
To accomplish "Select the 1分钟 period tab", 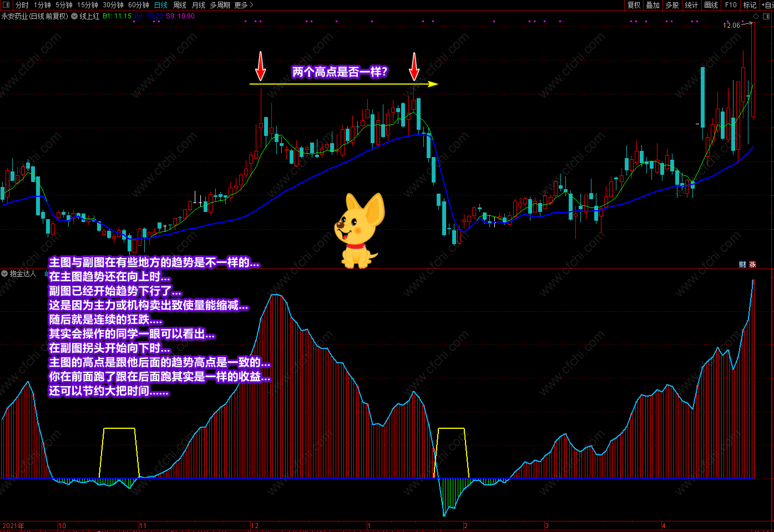I will 42,5.
